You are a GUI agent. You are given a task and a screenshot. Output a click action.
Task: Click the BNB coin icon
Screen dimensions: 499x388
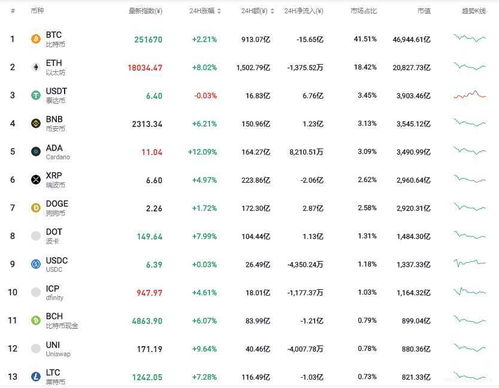pos(36,124)
